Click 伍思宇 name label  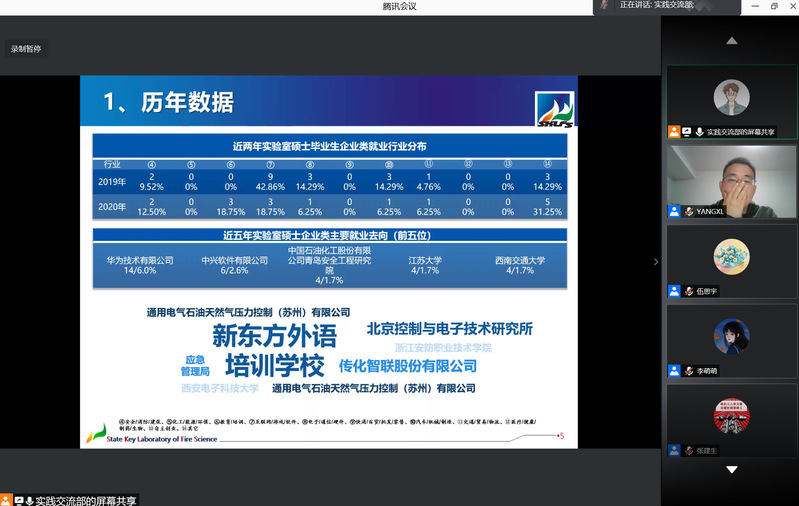706,291
